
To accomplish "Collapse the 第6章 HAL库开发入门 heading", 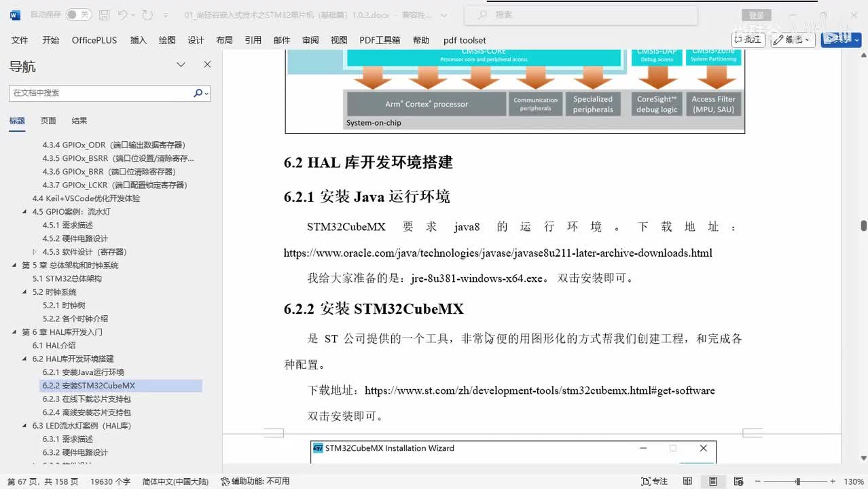I will (x=15, y=332).
